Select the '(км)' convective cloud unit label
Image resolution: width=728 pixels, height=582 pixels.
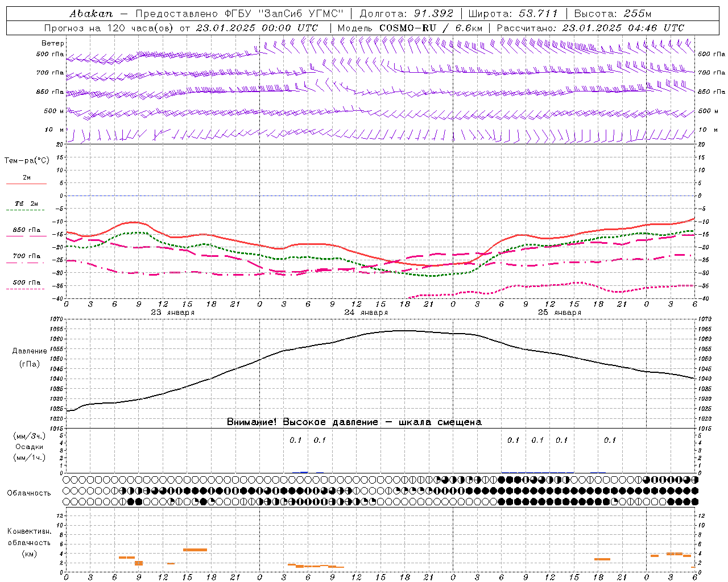(x=30, y=554)
